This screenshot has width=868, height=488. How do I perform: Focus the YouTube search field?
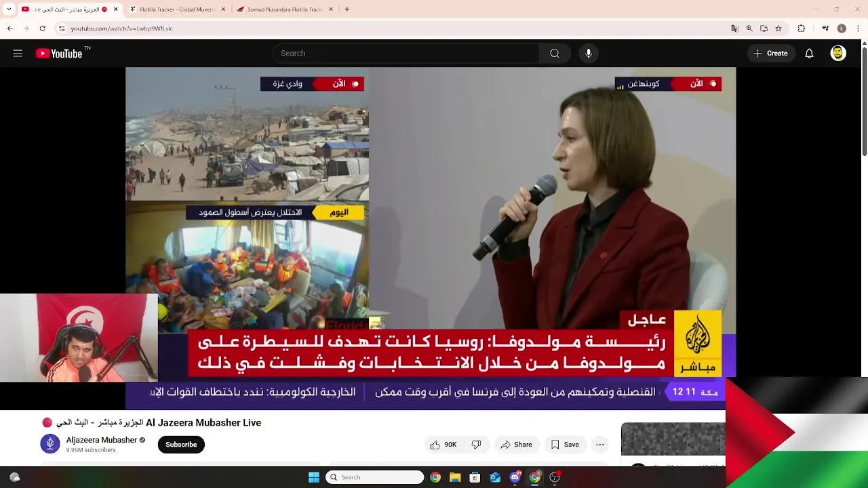tap(406, 54)
